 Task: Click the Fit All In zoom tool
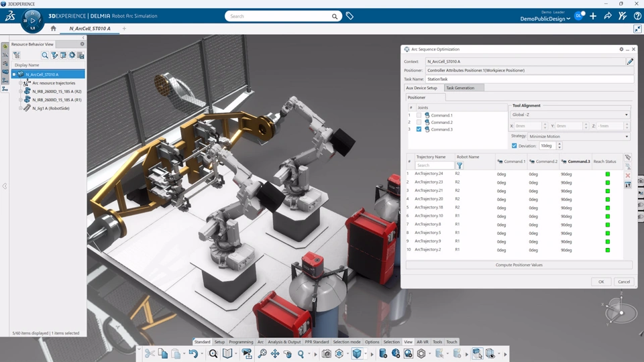262,353
